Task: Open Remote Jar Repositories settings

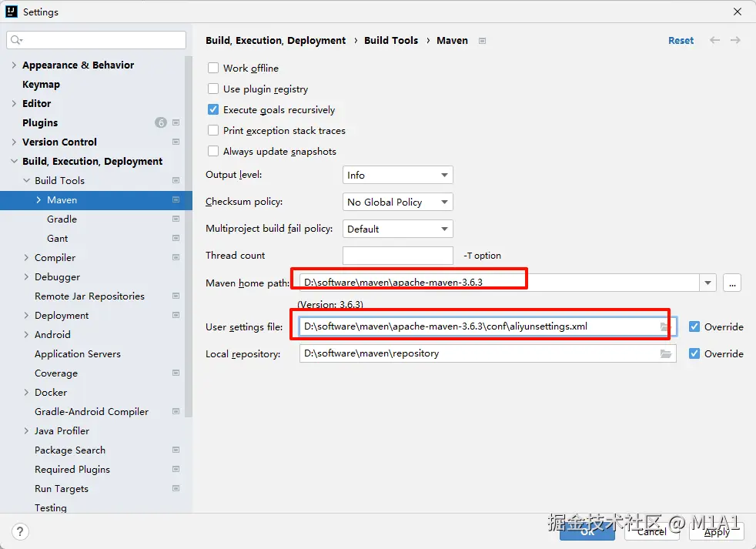Action: point(89,296)
